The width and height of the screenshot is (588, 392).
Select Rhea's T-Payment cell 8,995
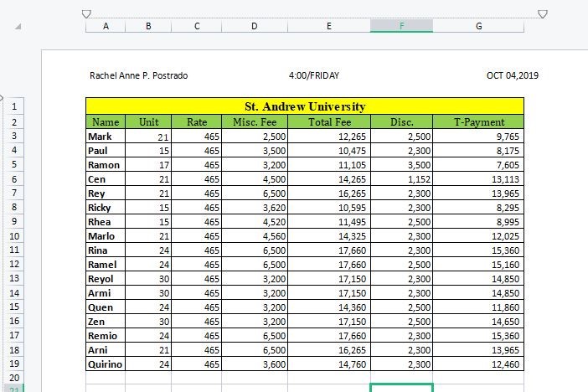(478, 222)
